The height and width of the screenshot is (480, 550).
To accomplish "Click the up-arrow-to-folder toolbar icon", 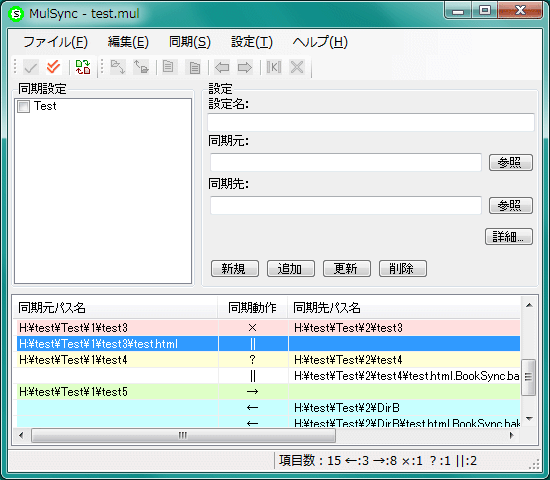I will coord(141,67).
